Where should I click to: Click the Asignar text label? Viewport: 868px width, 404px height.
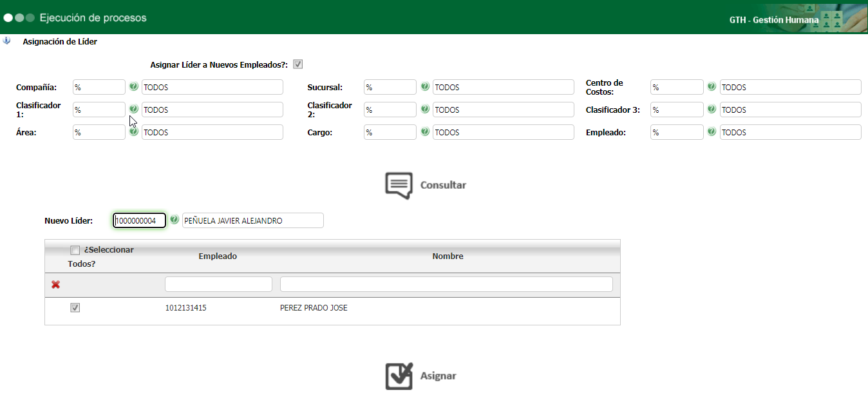[438, 376]
